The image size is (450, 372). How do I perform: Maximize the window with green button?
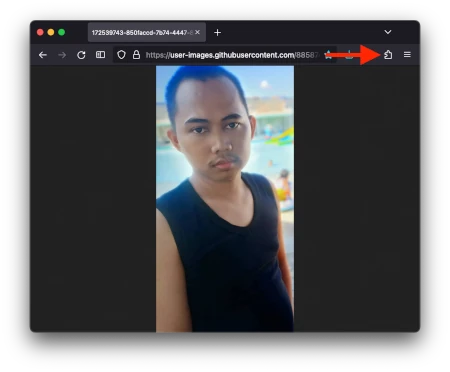point(62,32)
